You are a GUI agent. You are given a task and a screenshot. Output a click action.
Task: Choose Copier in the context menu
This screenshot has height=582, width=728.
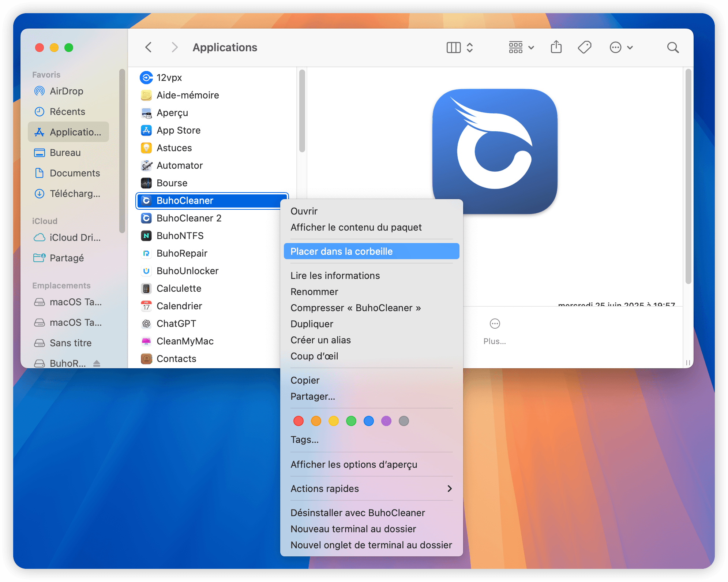(x=371, y=380)
